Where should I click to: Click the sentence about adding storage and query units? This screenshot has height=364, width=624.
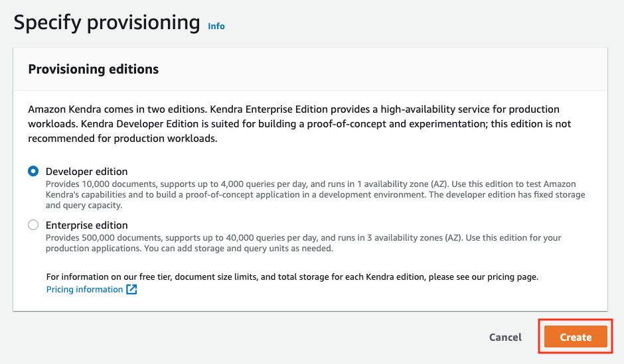pos(238,249)
